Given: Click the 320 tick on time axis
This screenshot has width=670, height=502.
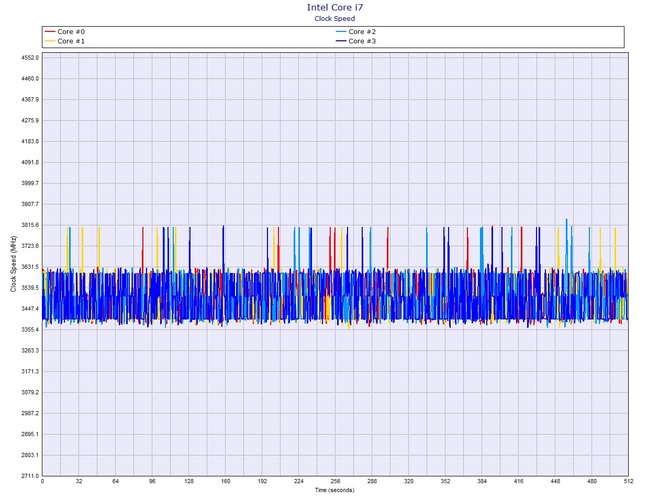Looking at the screenshot, I should pyautogui.click(x=408, y=481).
